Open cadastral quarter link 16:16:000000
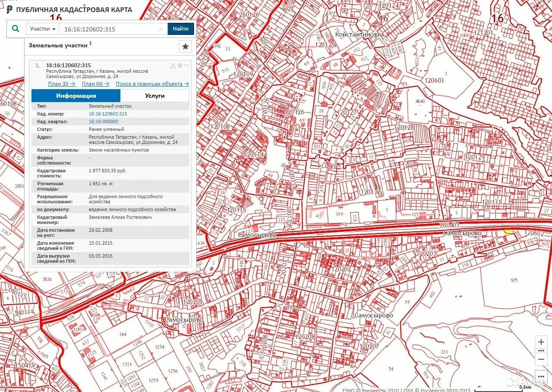This screenshot has width=552, height=392. pyautogui.click(x=103, y=121)
